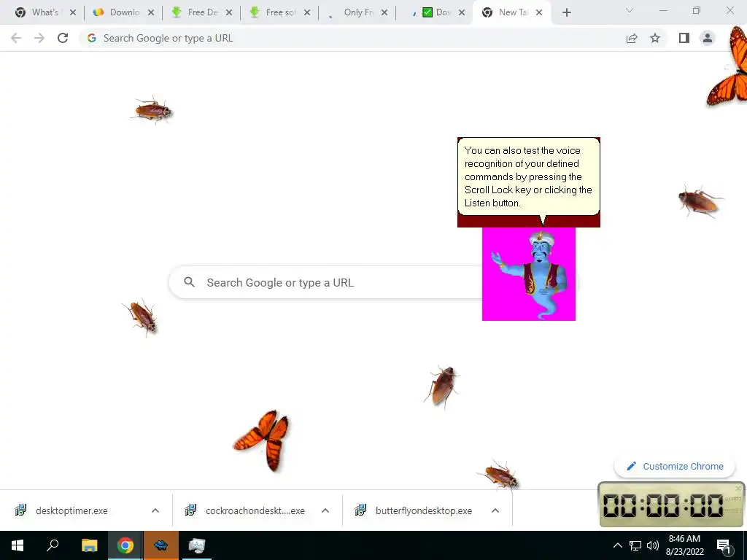Close the desktop timer widget
The image size is (747, 560).
[x=738, y=488]
